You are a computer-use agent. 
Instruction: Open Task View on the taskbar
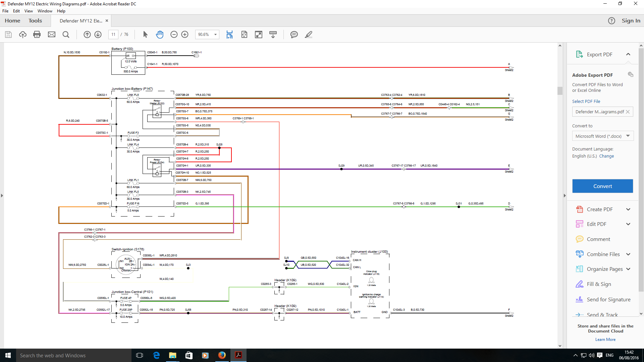pos(140,355)
